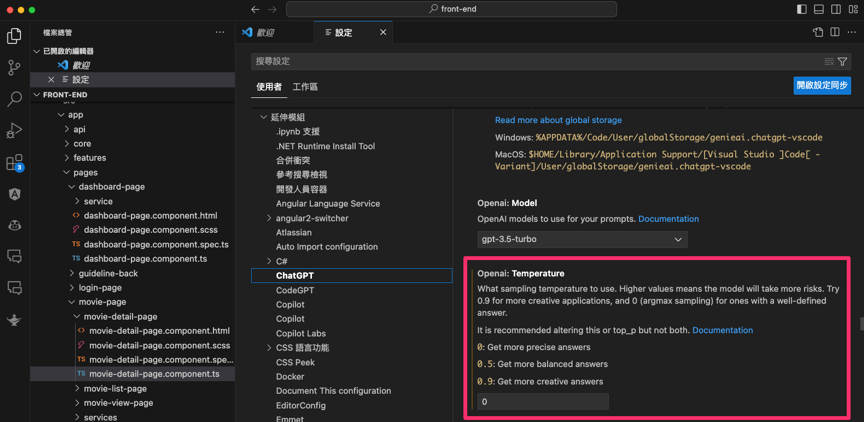Open the customize layout icon
Screen dimensions: 864x422
pos(852,9)
